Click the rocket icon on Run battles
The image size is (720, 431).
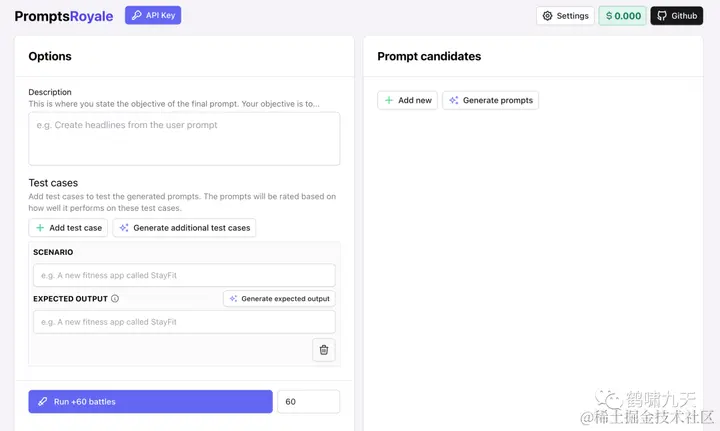pyautogui.click(x=43, y=402)
